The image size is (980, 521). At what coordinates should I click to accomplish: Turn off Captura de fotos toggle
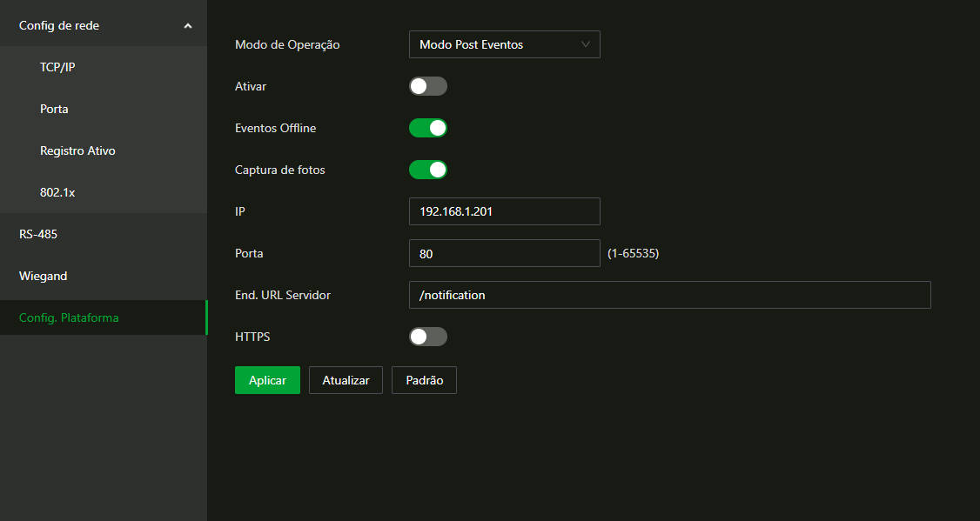click(428, 170)
